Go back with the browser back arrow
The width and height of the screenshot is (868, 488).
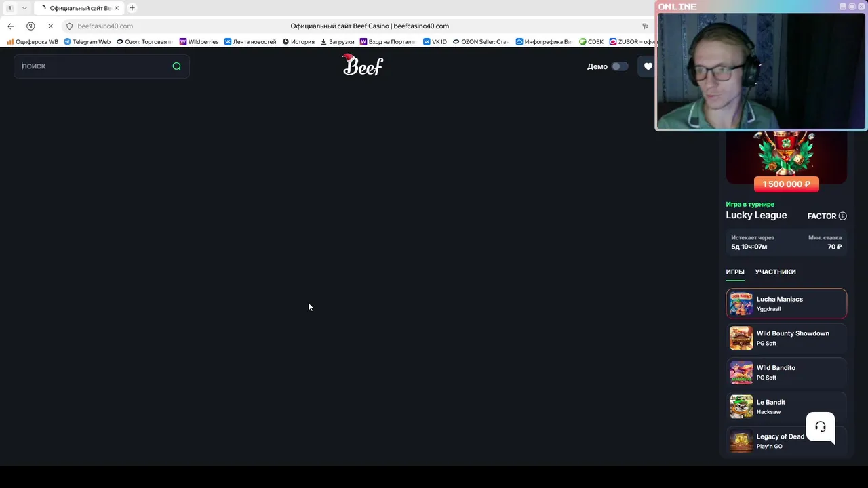click(11, 26)
